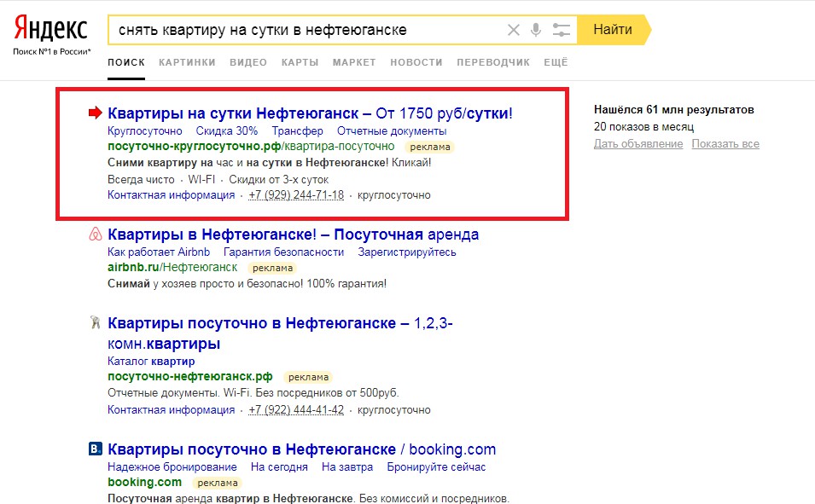Click the Скидка 30% sitelink
This screenshot has width=815, height=504.
point(227,131)
